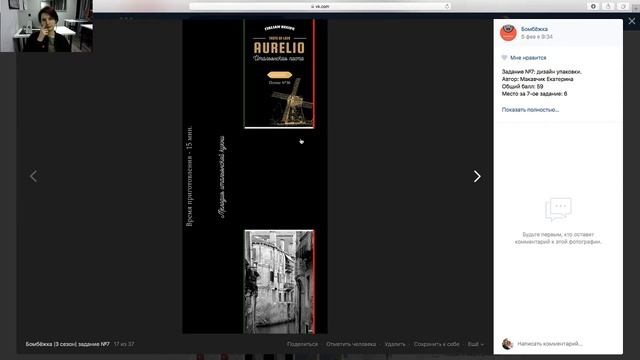Viewport: 640px width, 360px height.
Task: Open Safari downloads icon in toolbar
Action: point(593,6)
